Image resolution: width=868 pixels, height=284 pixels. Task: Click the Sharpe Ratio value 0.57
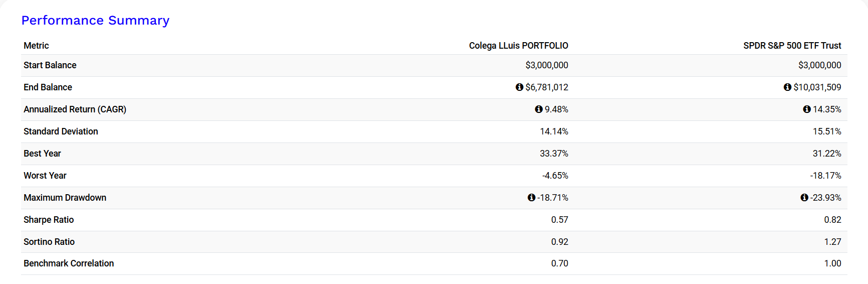click(560, 220)
